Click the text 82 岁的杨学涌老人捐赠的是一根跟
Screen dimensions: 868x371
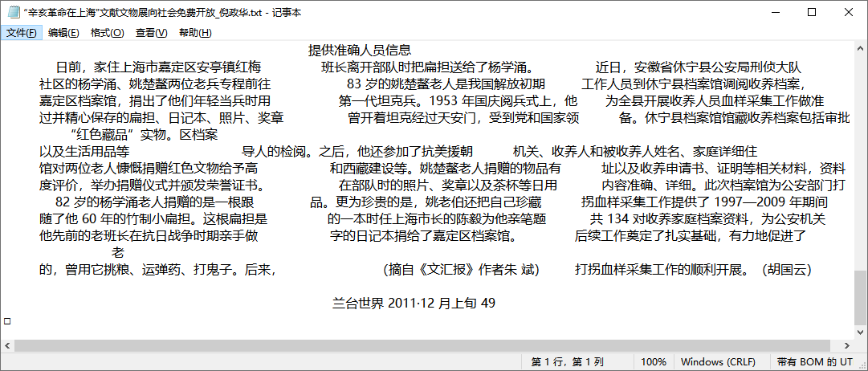click(x=155, y=202)
